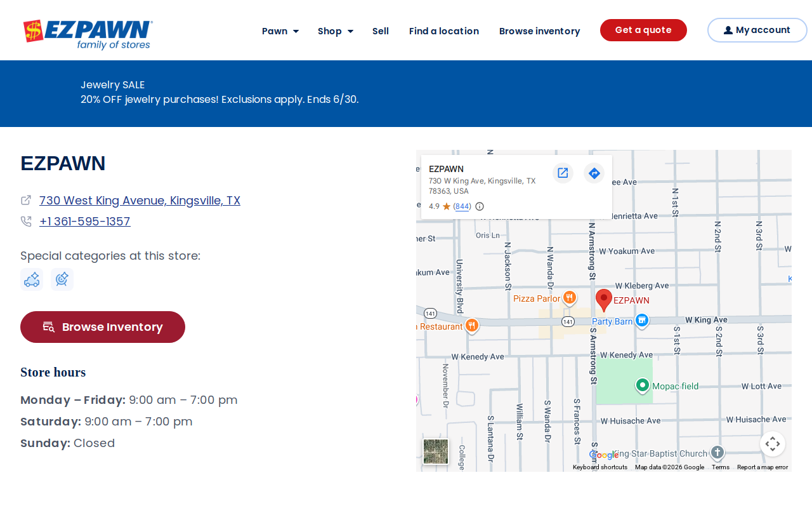Screen dimensions: 812x508
Task: Toggle map camera controls button
Action: (773, 444)
